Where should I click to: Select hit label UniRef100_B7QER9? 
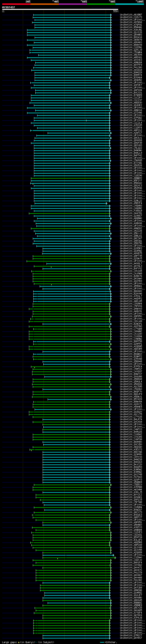(131, 95)
